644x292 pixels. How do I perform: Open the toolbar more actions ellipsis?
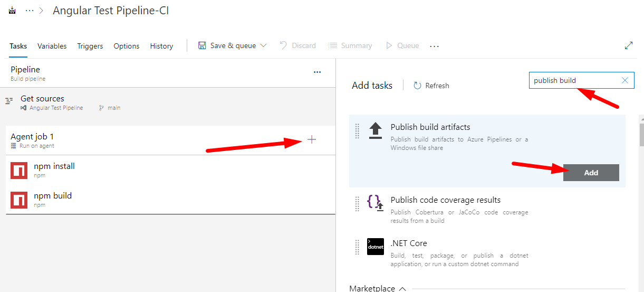point(434,46)
